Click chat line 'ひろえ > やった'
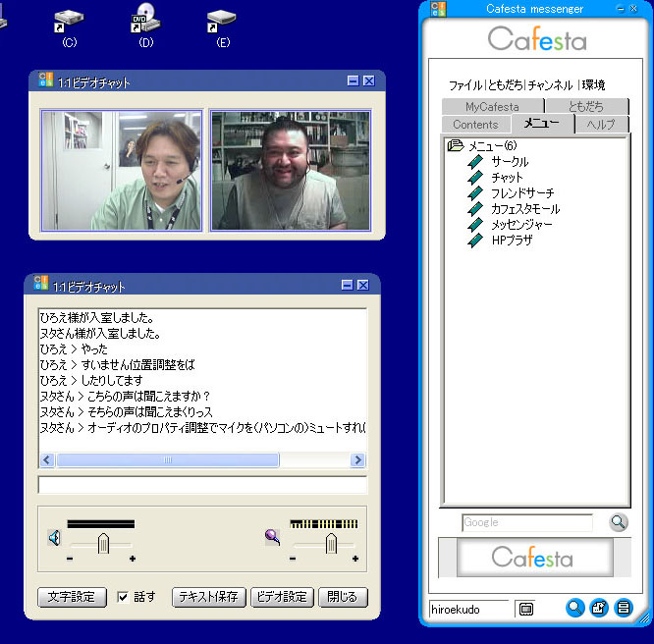The image size is (654, 644). [x=74, y=349]
